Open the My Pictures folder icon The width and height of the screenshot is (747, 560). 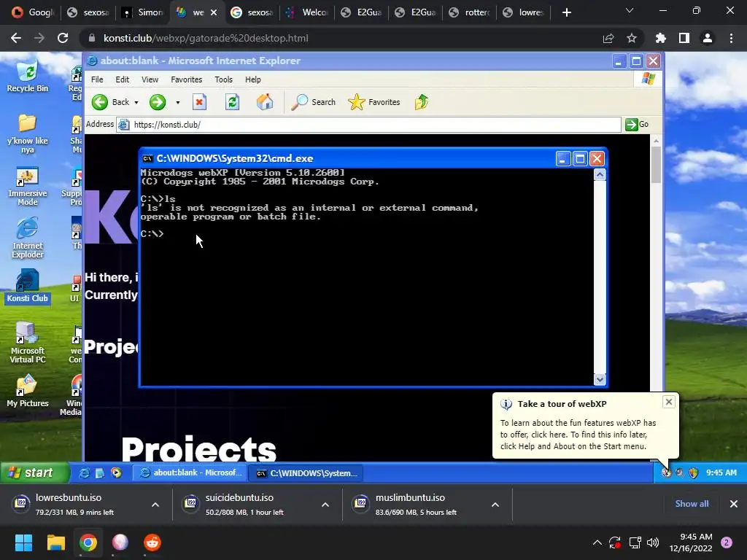tap(28, 392)
